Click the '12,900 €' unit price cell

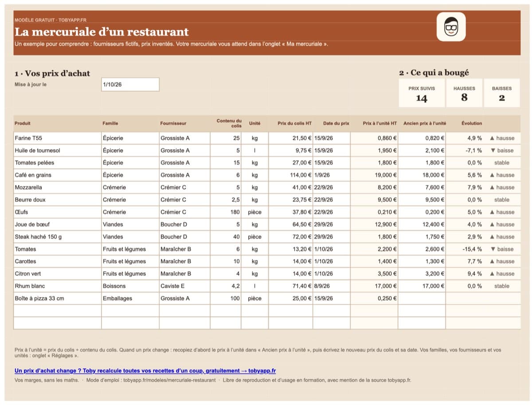click(x=374, y=224)
